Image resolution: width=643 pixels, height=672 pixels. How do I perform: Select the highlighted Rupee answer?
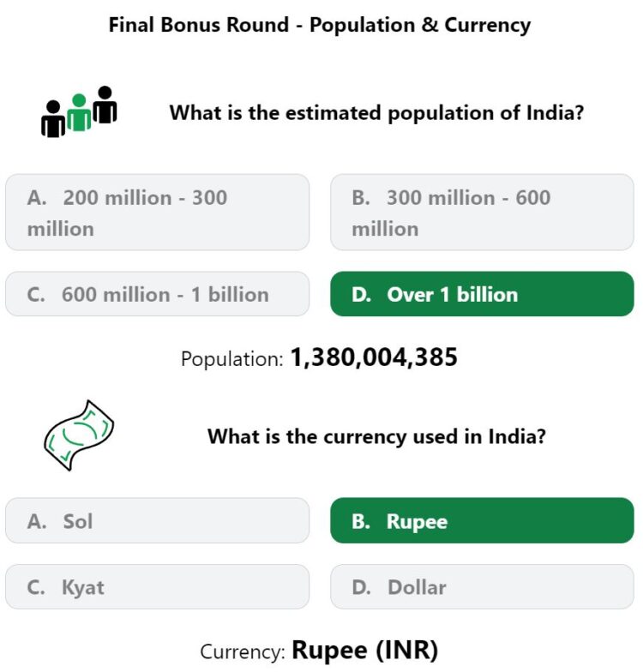[482, 521]
